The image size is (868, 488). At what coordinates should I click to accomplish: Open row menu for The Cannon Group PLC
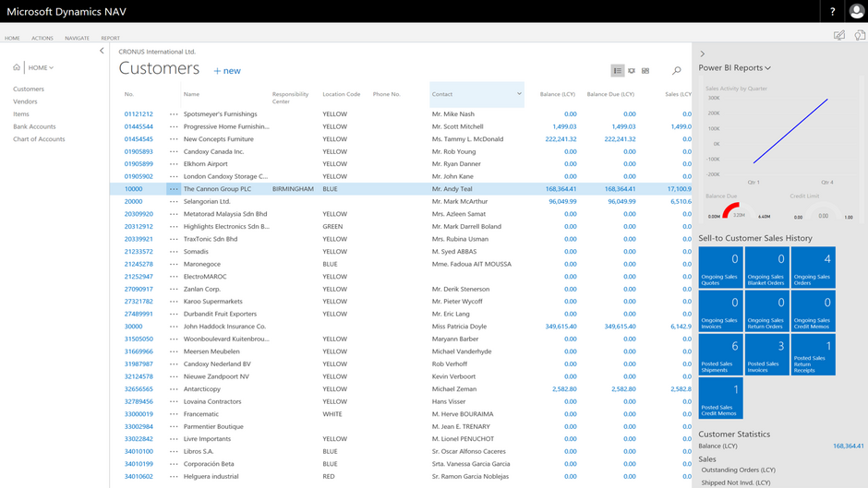point(174,189)
